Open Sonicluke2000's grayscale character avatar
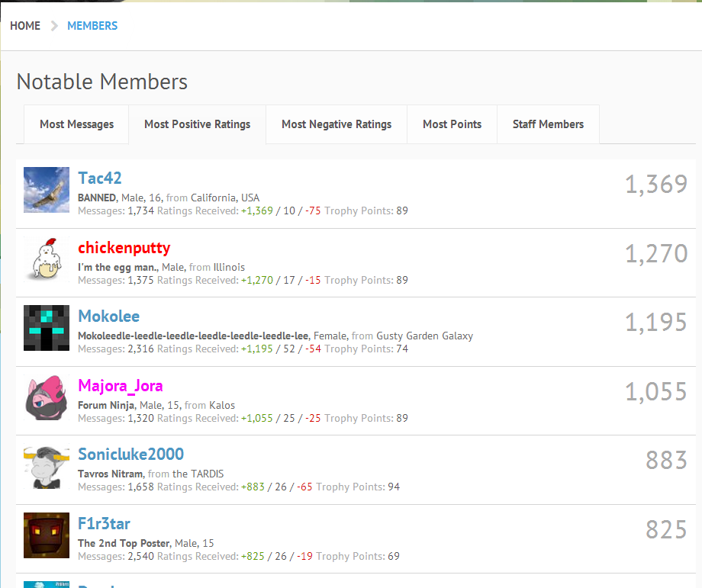The width and height of the screenshot is (702, 588). point(47,465)
